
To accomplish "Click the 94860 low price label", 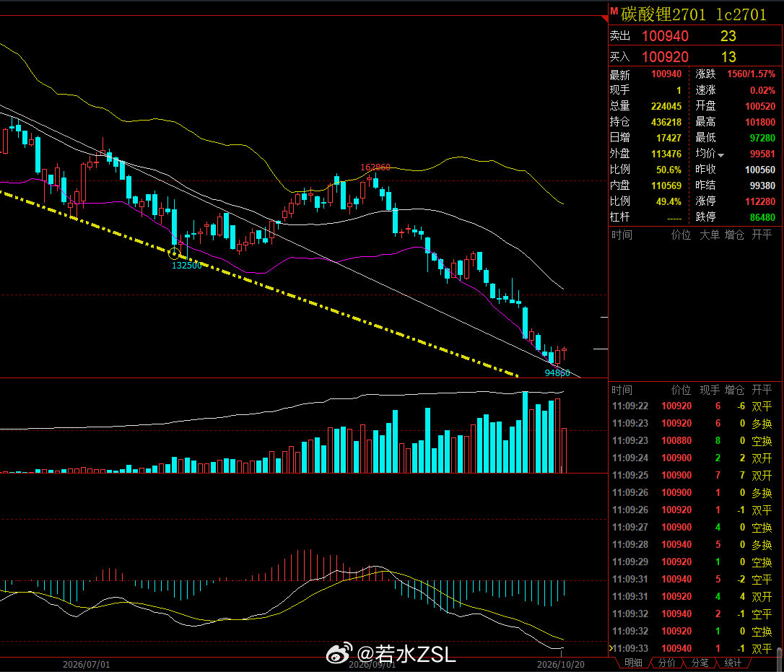I will click(557, 372).
